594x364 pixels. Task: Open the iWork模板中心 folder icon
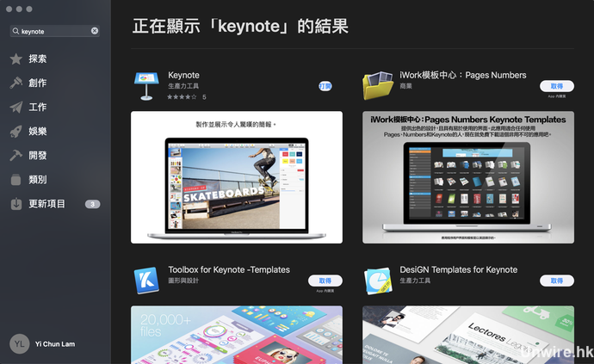(x=378, y=85)
